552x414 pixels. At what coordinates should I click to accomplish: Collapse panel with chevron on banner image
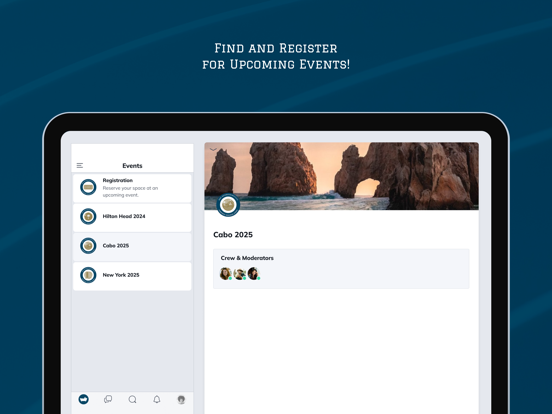pyautogui.click(x=213, y=150)
